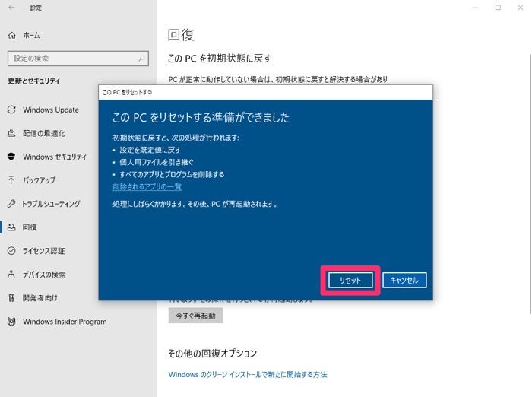
Task: Click the Windows Insider Program icon
Action: tap(11, 321)
